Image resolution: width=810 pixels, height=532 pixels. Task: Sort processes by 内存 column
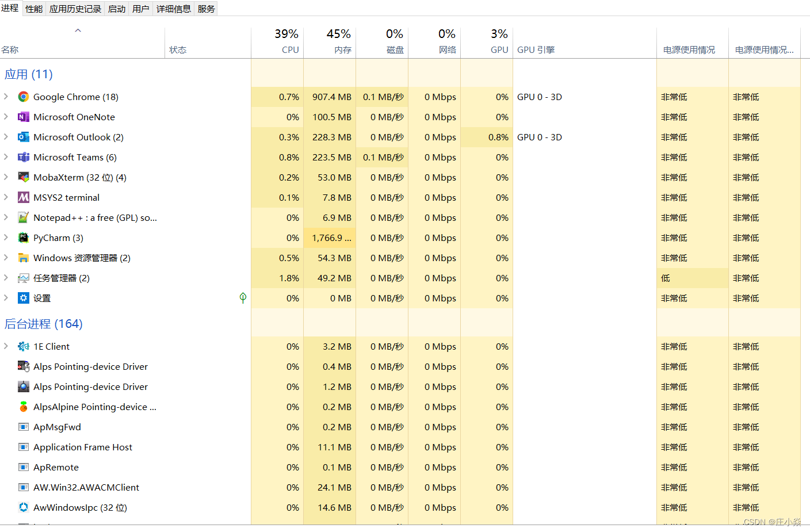pos(330,43)
